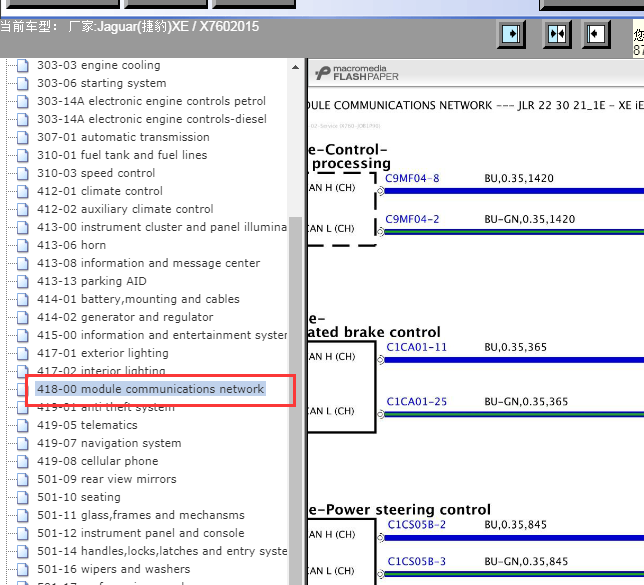
Task: Open 501-10 seating
Action: [x=79, y=497]
